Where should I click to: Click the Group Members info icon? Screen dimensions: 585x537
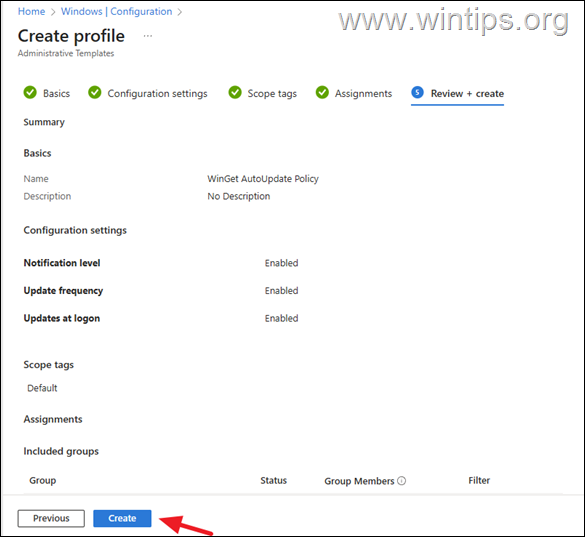click(401, 481)
